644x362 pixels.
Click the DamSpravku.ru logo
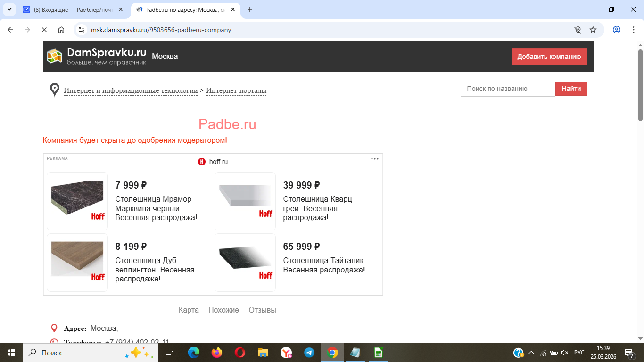(97, 56)
